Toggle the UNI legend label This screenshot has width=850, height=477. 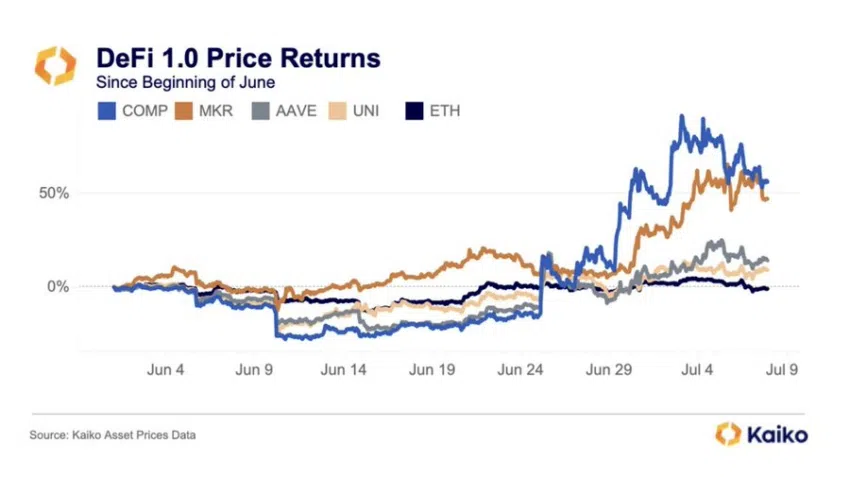[x=366, y=111]
